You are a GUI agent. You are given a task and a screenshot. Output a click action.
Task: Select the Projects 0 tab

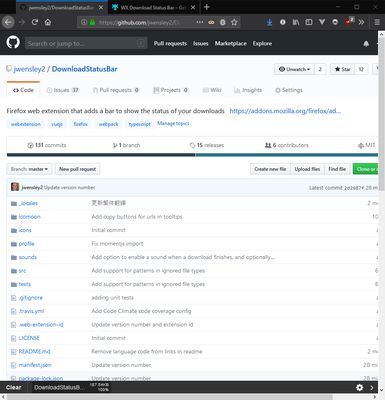[x=171, y=90]
